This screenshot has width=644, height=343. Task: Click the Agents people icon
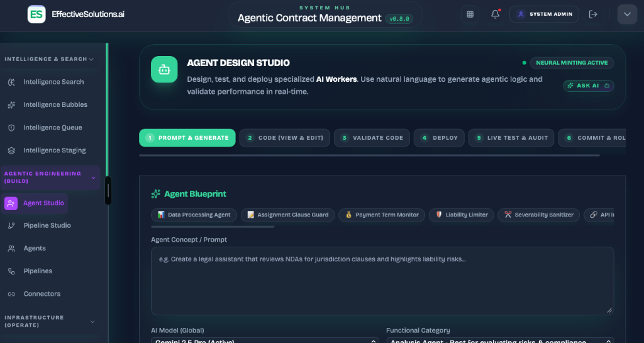click(x=11, y=249)
